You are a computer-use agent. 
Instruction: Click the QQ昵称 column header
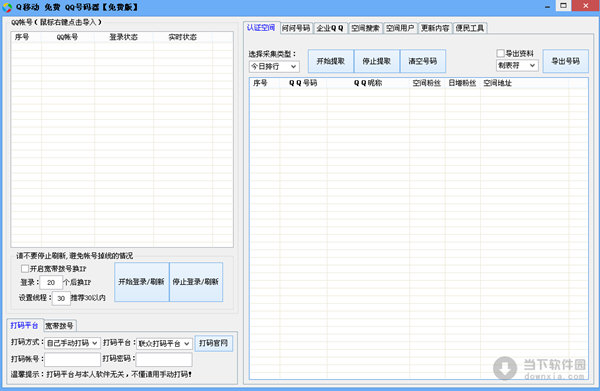368,83
